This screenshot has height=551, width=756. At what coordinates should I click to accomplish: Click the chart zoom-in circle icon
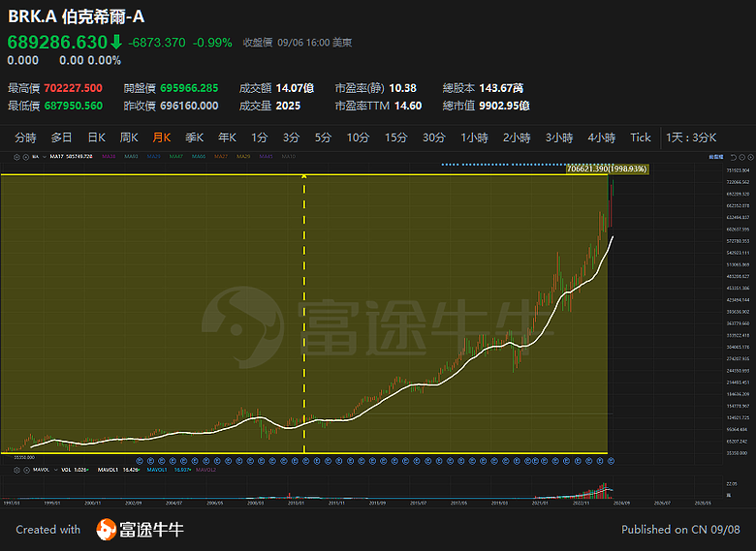pyautogui.click(x=751, y=157)
